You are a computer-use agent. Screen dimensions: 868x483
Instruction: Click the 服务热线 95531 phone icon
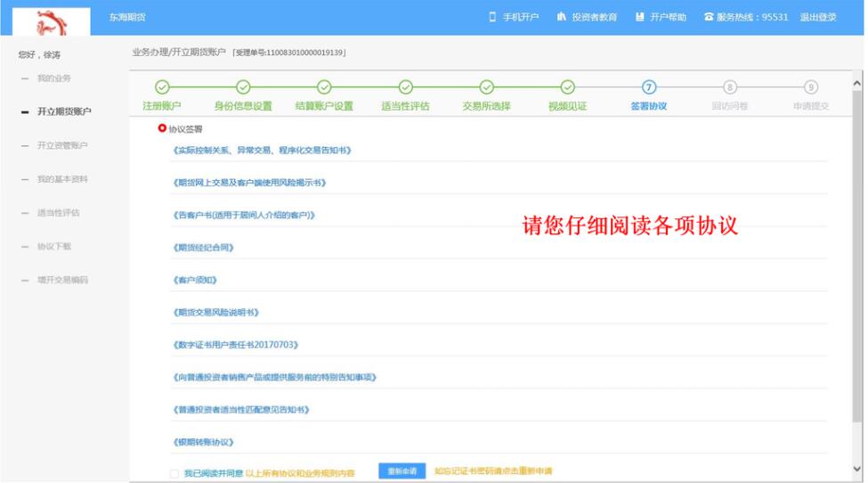click(709, 18)
